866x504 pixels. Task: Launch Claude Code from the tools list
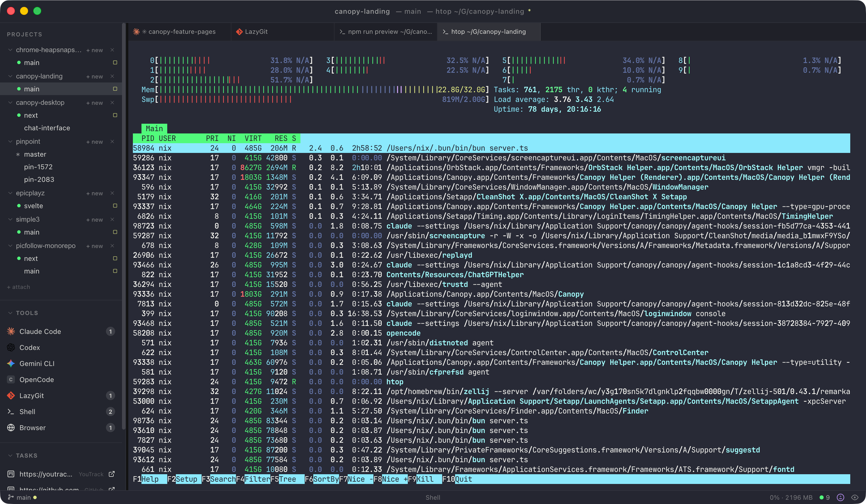click(x=40, y=332)
